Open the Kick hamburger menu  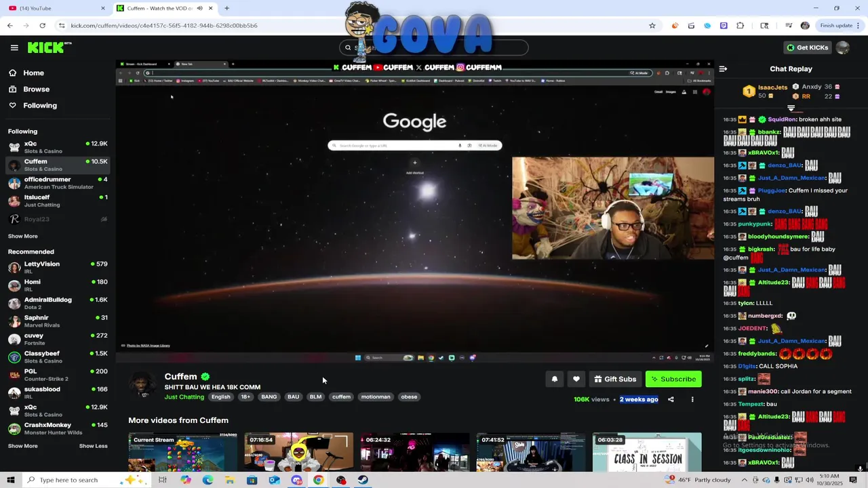(14, 47)
